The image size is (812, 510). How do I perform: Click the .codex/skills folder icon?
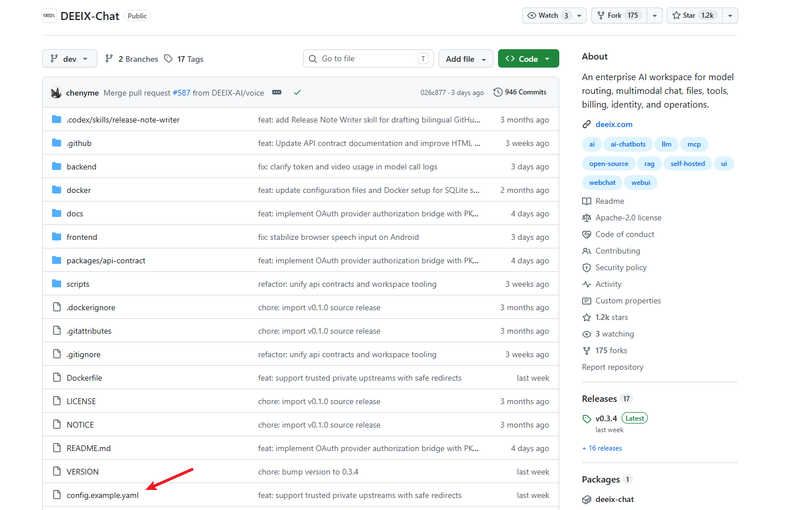point(57,120)
